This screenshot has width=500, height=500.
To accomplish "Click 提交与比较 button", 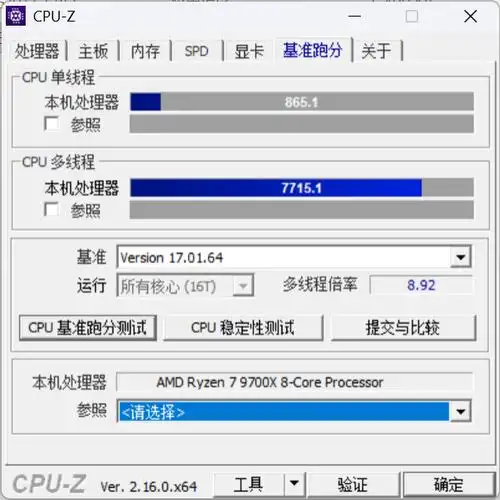I will click(x=403, y=328).
